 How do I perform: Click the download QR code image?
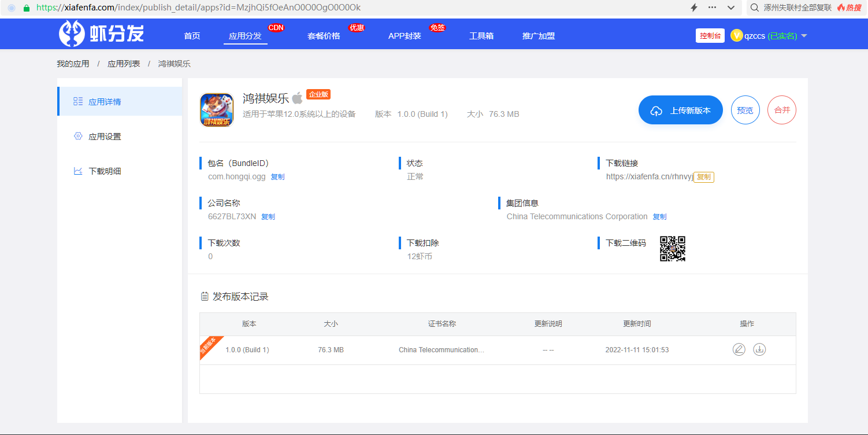point(673,249)
